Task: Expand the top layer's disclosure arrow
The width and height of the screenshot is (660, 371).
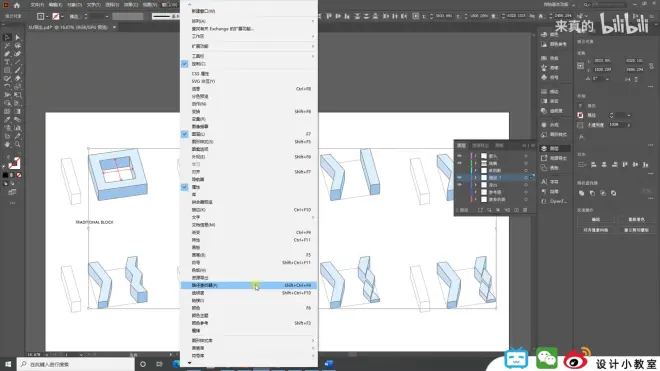Action: [x=476, y=156]
